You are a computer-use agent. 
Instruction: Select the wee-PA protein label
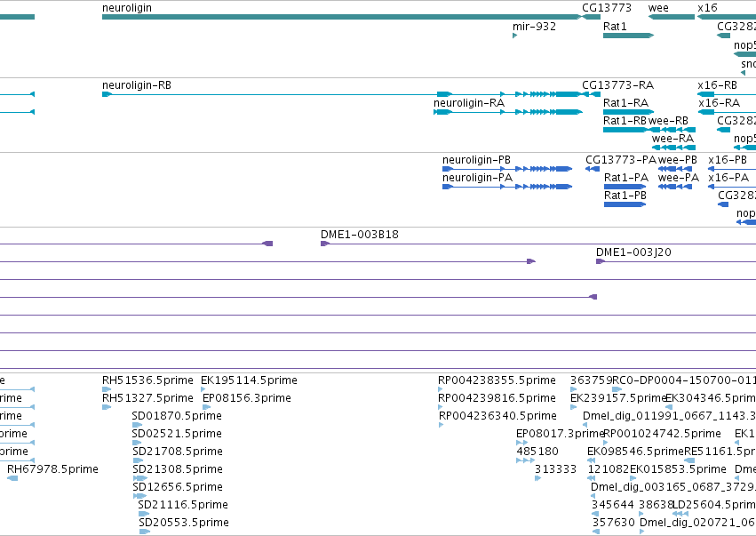click(679, 178)
